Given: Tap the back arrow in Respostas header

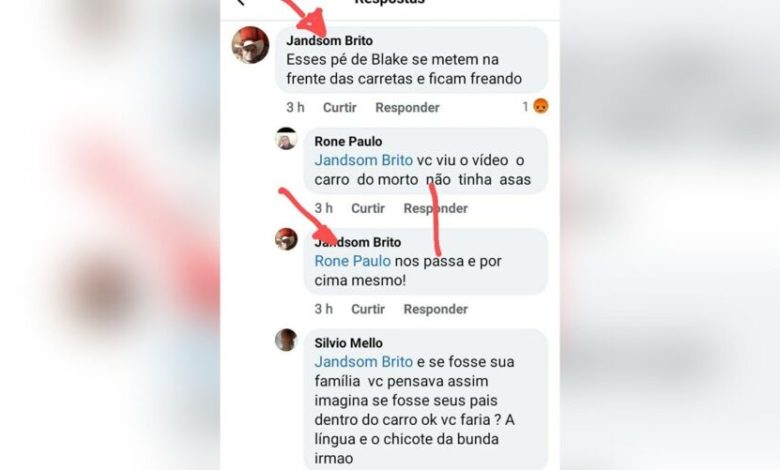Looking at the screenshot, I should coord(242,2).
